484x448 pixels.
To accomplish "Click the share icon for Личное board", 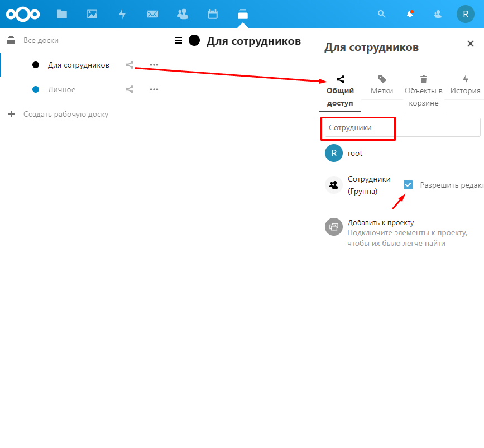I will click(x=130, y=89).
